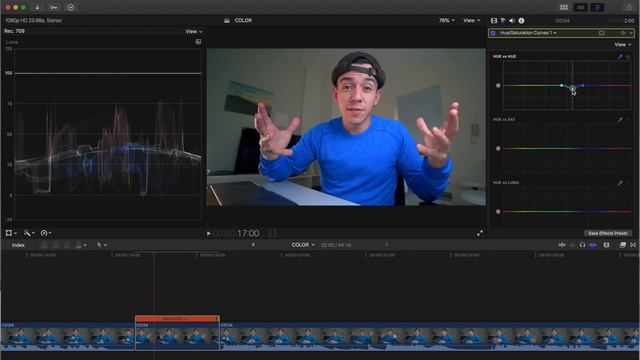The image size is (640, 360).
Task: Select the Hue vs Sat eyedropper
Action: [620, 120]
